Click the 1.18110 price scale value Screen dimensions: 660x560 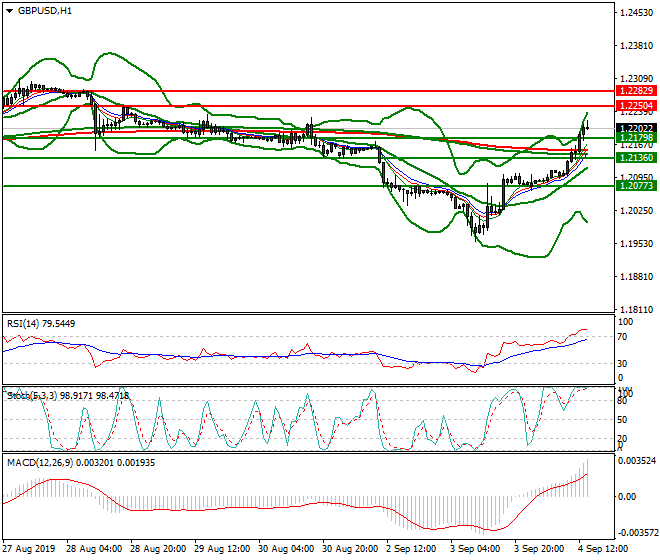click(x=637, y=309)
